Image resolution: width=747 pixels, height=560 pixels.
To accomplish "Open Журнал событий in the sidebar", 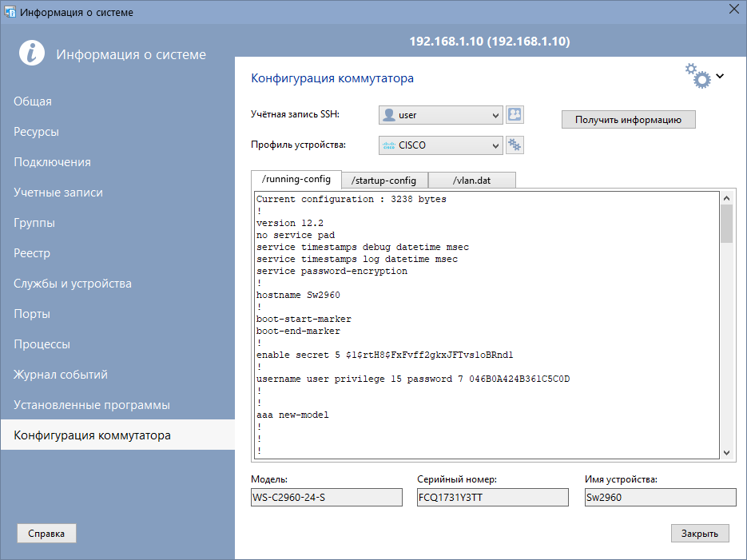I will (x=61, y=375).
